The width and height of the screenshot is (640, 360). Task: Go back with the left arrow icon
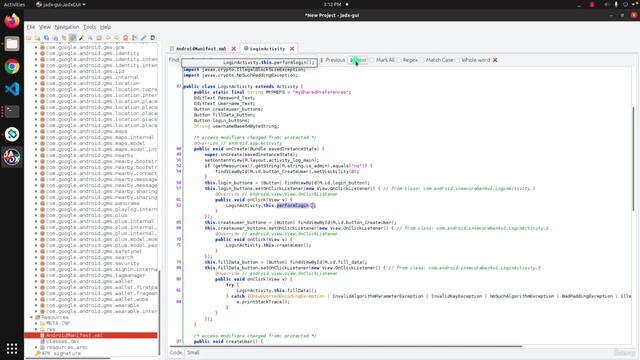[x=108, y=38]
